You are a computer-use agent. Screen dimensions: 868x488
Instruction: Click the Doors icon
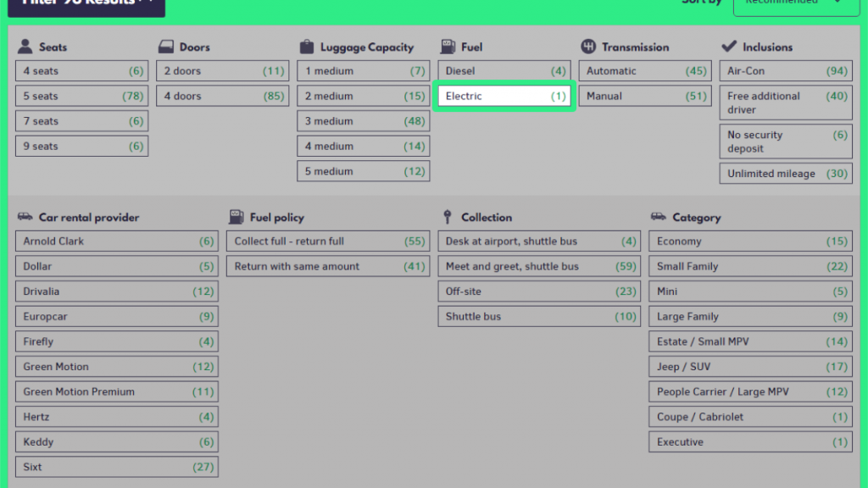(164, 47)
